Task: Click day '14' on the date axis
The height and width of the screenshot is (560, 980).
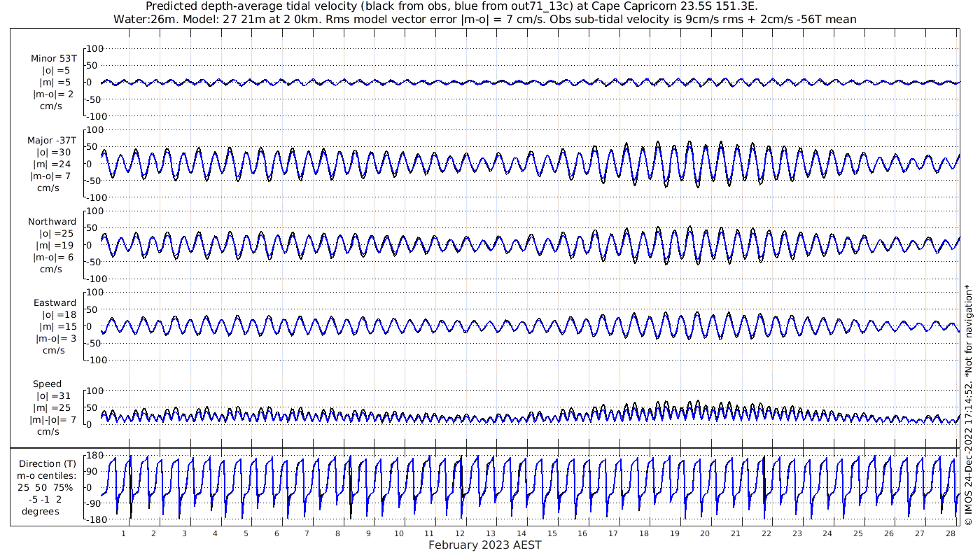Action: click(521, 533)
